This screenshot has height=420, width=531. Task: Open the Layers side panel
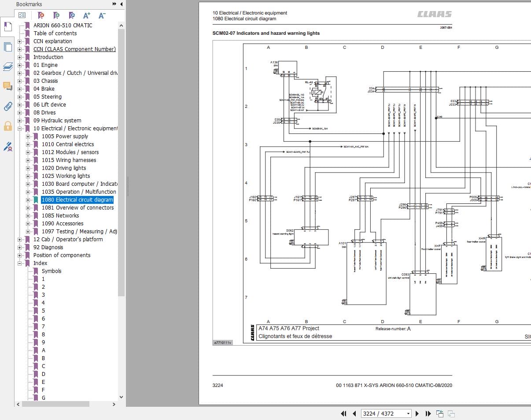7,66
